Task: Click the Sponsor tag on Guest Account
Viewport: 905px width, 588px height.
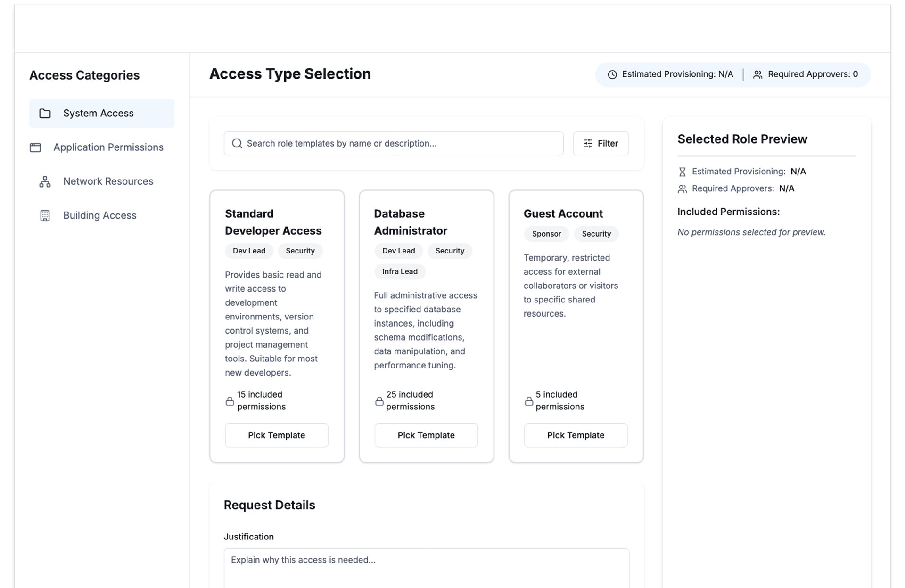Action: coord(546,234)
